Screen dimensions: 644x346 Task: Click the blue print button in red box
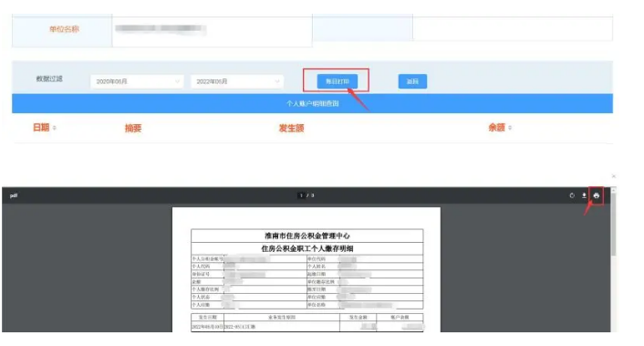click(338, 81)
